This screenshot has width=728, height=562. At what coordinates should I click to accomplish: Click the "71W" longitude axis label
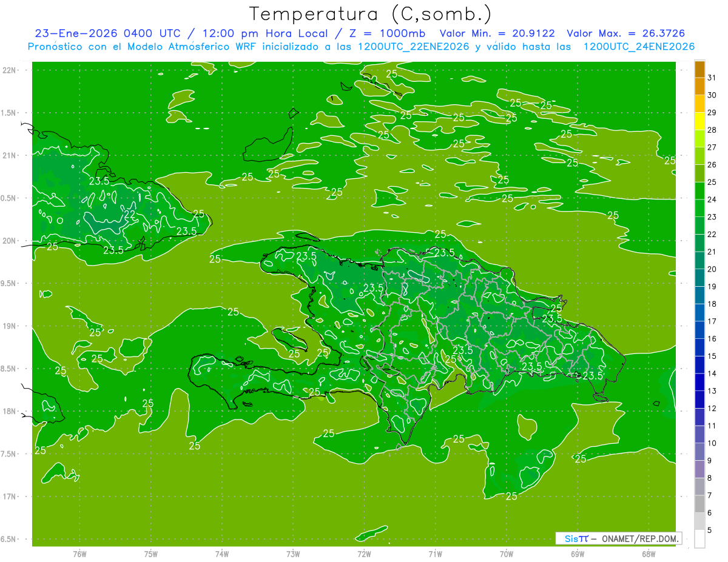tap(435, 554)
